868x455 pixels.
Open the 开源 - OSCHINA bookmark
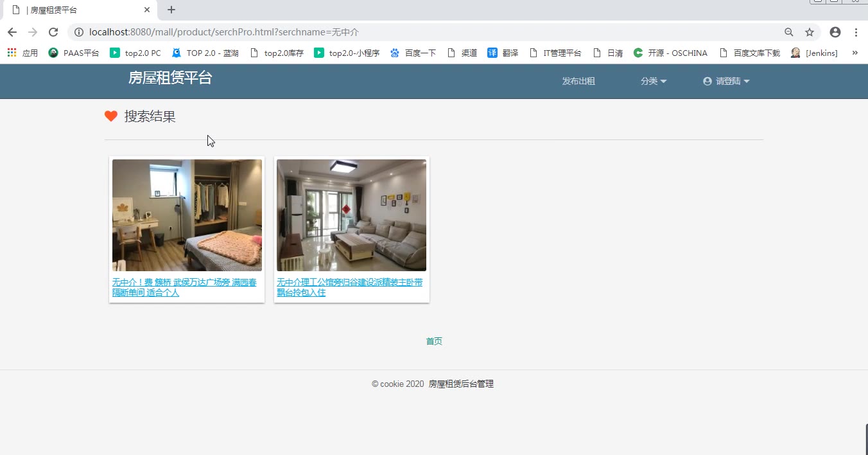670,53
